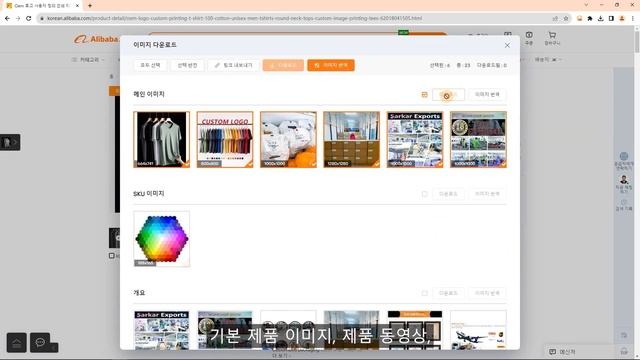640x360 pixels.
Task: Click the light orange download button in toolbar
Action: (x=283, y=65)
